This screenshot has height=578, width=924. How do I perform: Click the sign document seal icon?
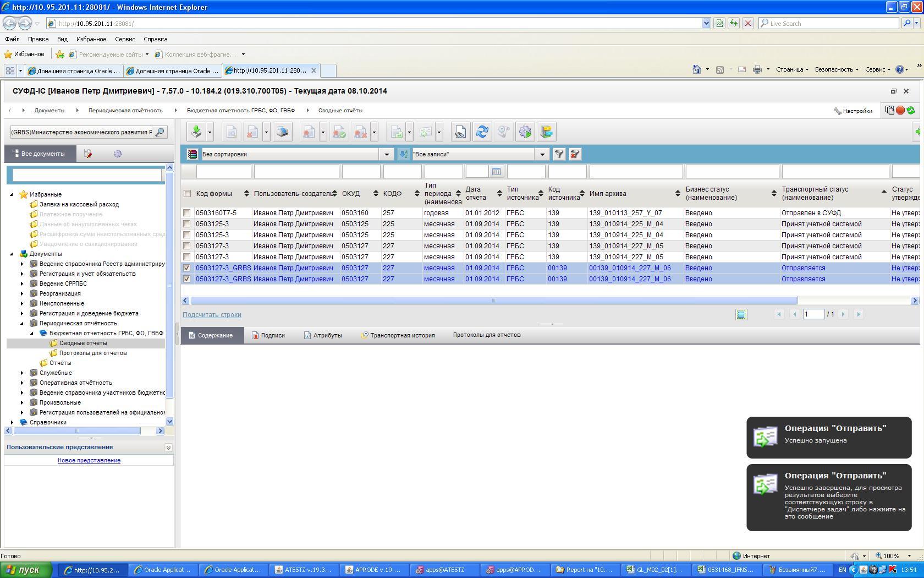309,132
